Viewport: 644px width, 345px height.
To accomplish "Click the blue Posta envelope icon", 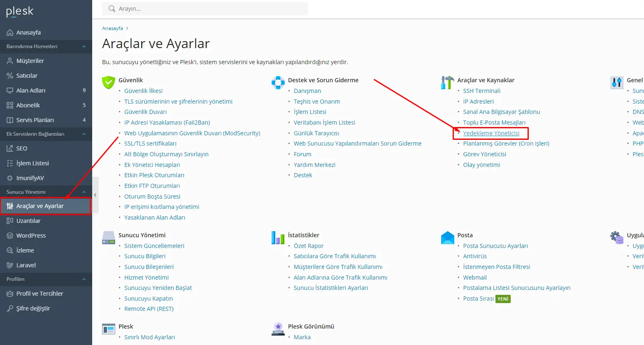I will pos(447,237).
